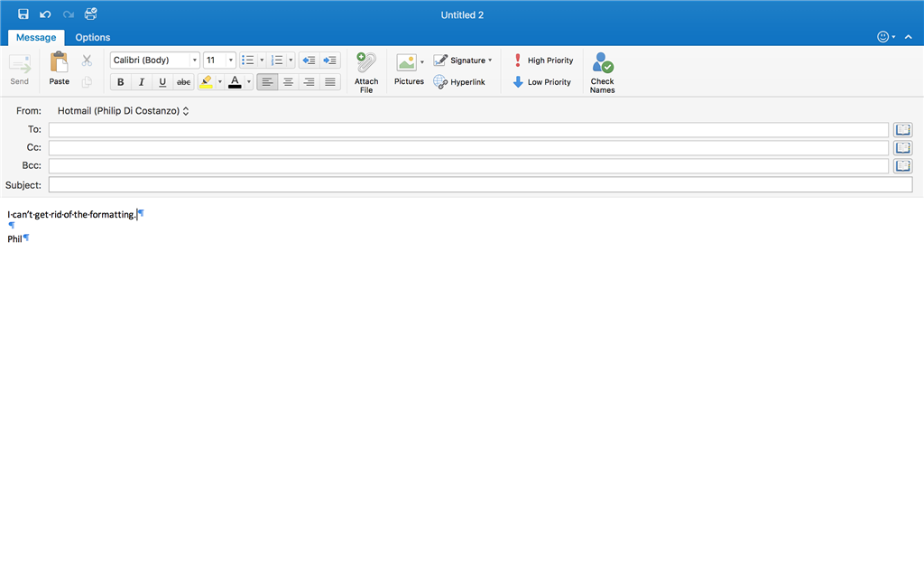Toggle bold formatting

coord(120,82)
